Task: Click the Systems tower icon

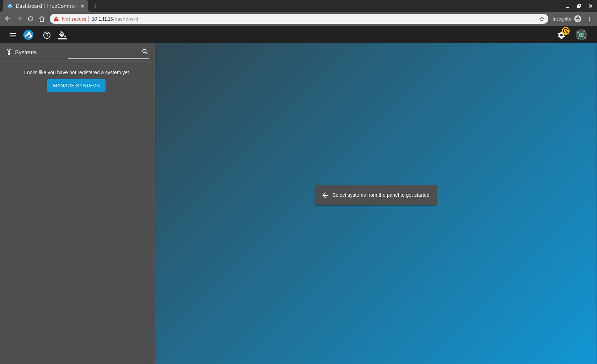Action: pyautogui.click(x=9, y=52)
